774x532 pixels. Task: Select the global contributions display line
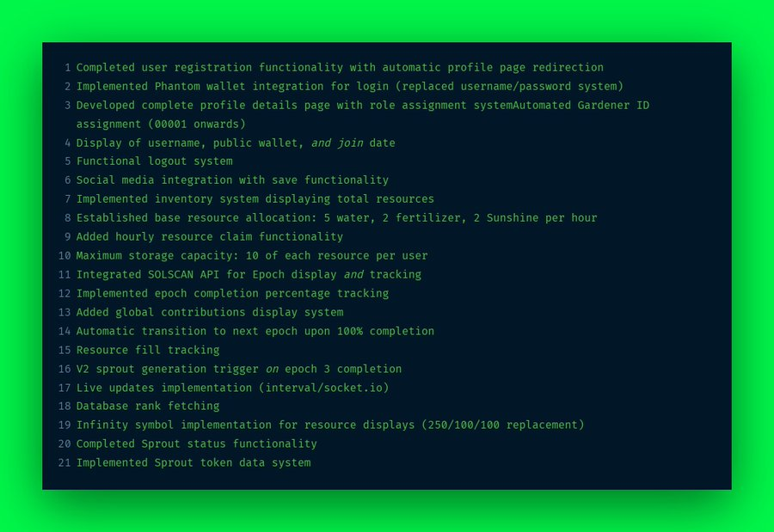point(209,312)
